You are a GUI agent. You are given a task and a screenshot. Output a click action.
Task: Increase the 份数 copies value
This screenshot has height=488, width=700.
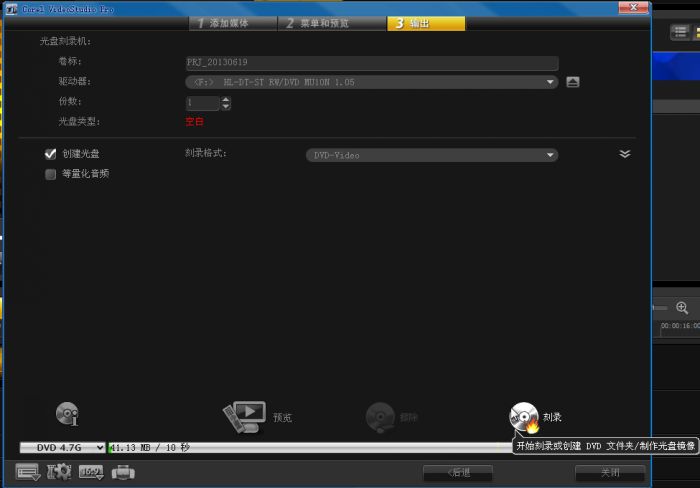(x=226, y=100)
